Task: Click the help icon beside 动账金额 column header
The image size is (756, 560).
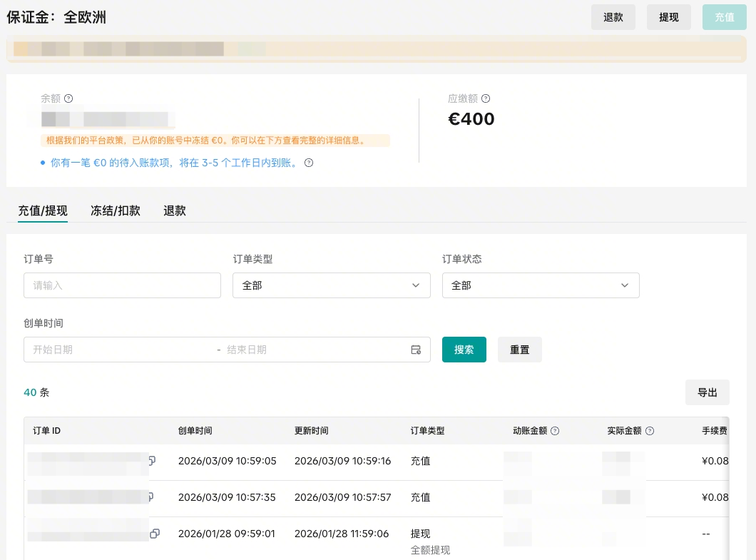Action: click(555, 431)
